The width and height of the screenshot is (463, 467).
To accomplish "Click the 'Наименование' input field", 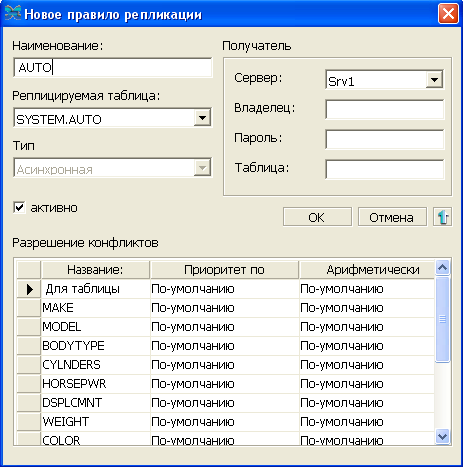I will pyautogui.click(x=113, y=67).
